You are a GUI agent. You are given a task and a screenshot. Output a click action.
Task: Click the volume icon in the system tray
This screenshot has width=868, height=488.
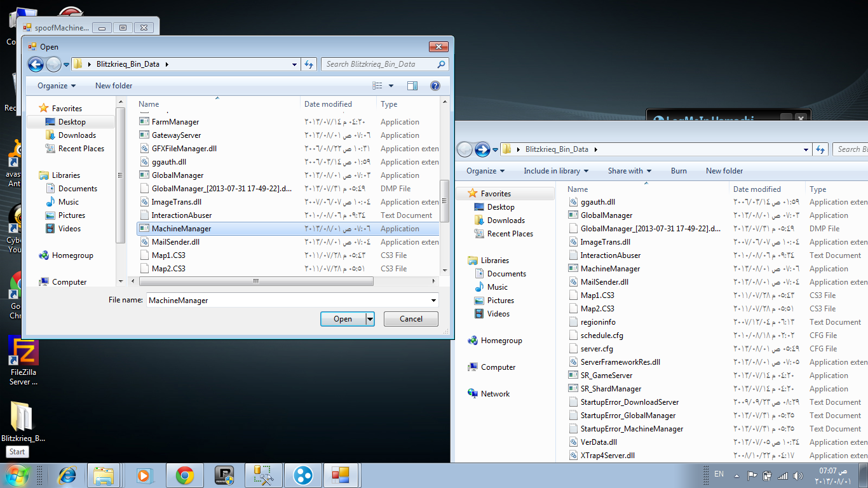[797, 475]
